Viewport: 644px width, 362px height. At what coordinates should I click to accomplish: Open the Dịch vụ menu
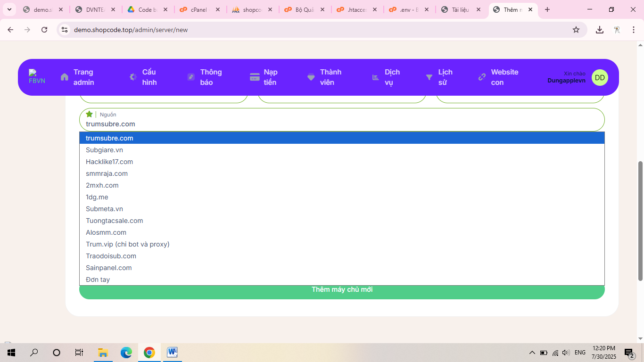392,77
